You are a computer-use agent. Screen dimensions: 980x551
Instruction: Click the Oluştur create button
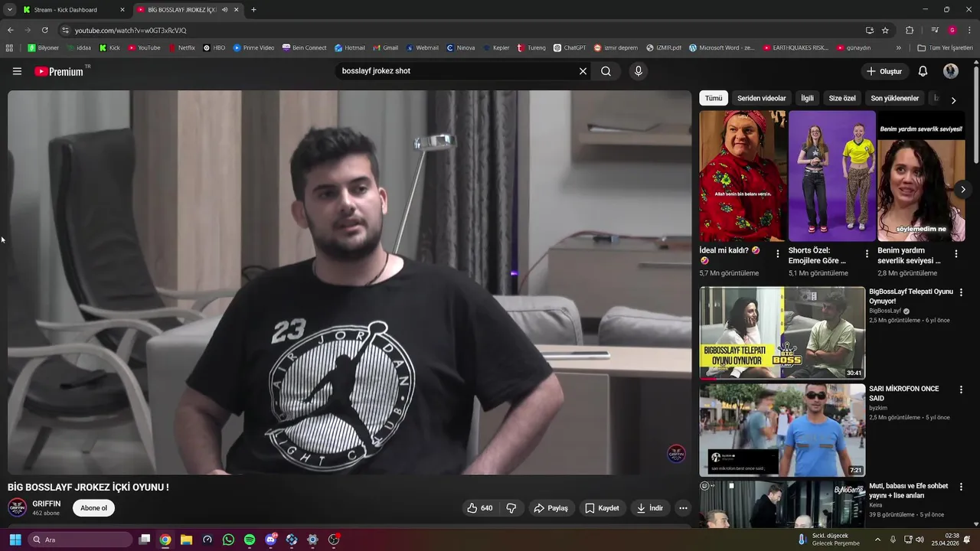tap(884, 71)
